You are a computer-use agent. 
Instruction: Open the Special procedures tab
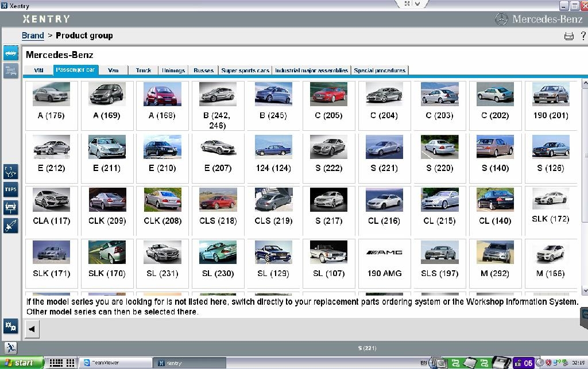tap(380, 71)
